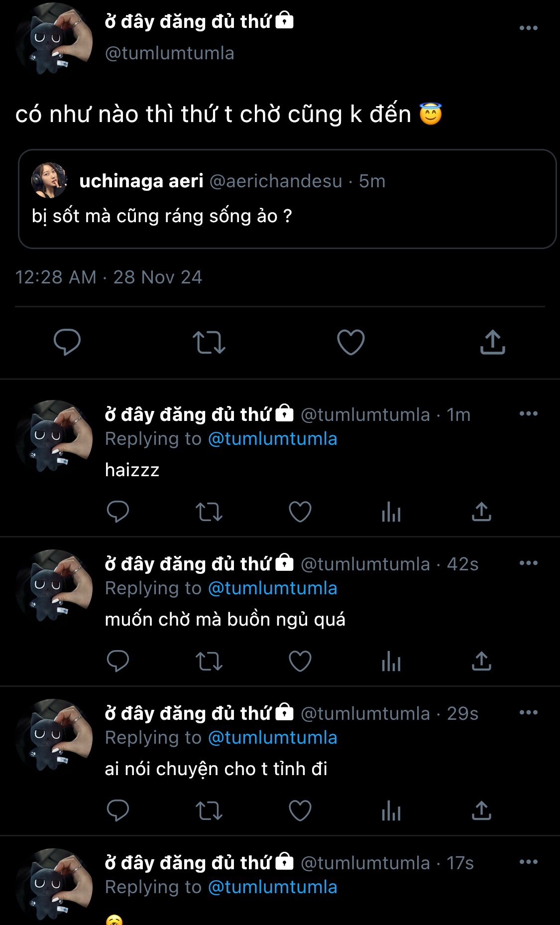View analytics for 'haizzz' reply
560x925 pixels.
[x=391, y=512]
